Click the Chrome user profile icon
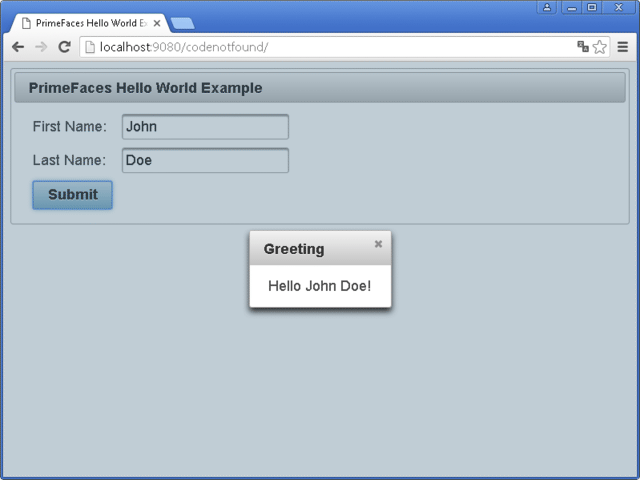The height and width of the screenshot is (480, 640). tap(547, 7)
